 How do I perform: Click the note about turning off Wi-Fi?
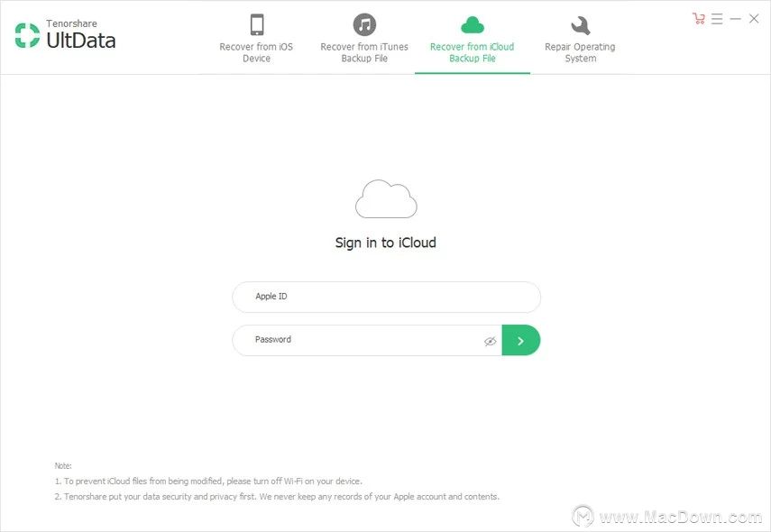[x=208, y=481]
